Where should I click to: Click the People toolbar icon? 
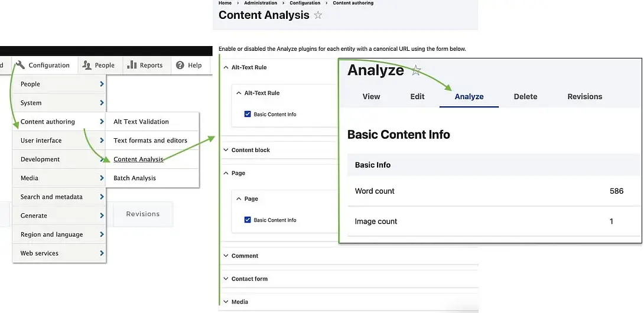click(87, 65)
